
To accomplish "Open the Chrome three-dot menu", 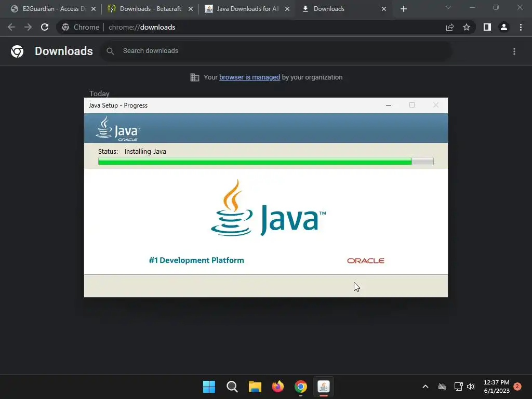I will click(x=521, y=27).
